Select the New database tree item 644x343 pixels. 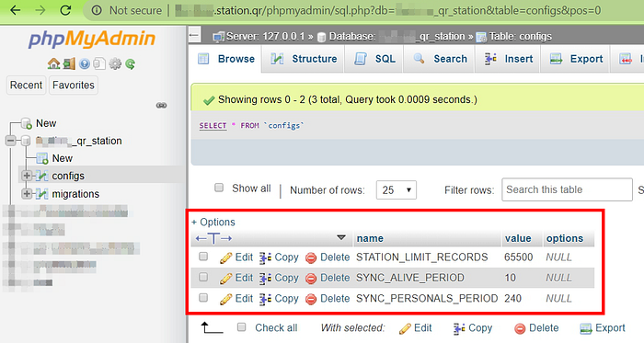pos(46,123)
